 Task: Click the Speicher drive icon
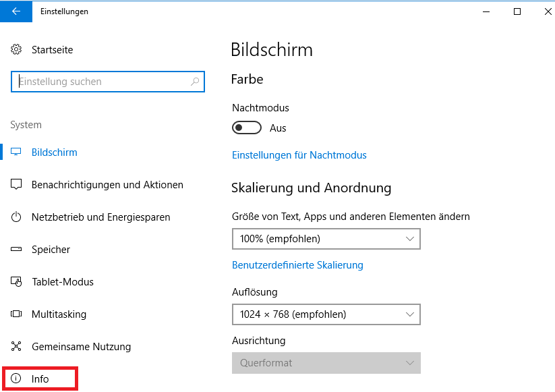(16, 249)
